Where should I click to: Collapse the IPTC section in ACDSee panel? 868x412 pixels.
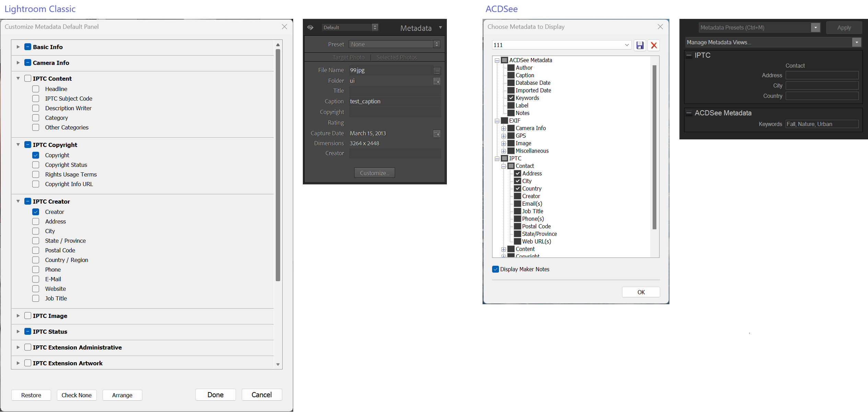point(689,55)
